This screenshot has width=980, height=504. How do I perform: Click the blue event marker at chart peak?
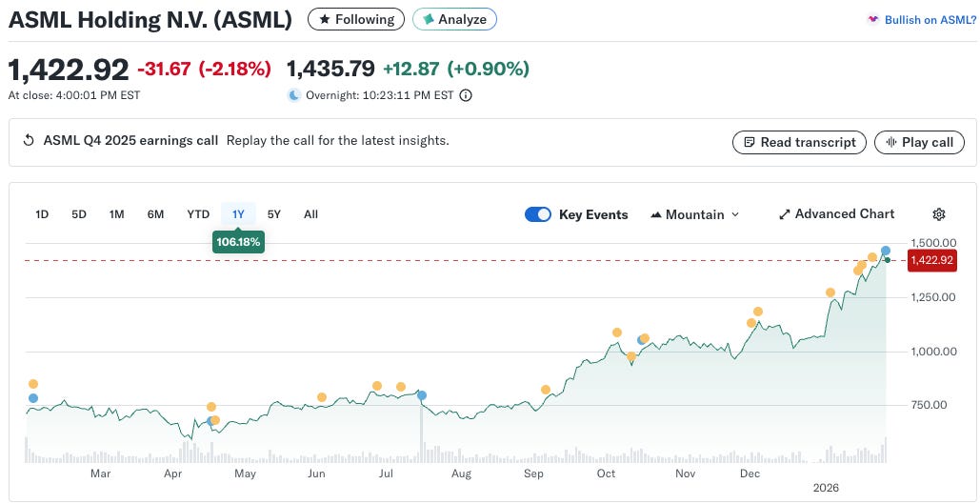(886, 251)
